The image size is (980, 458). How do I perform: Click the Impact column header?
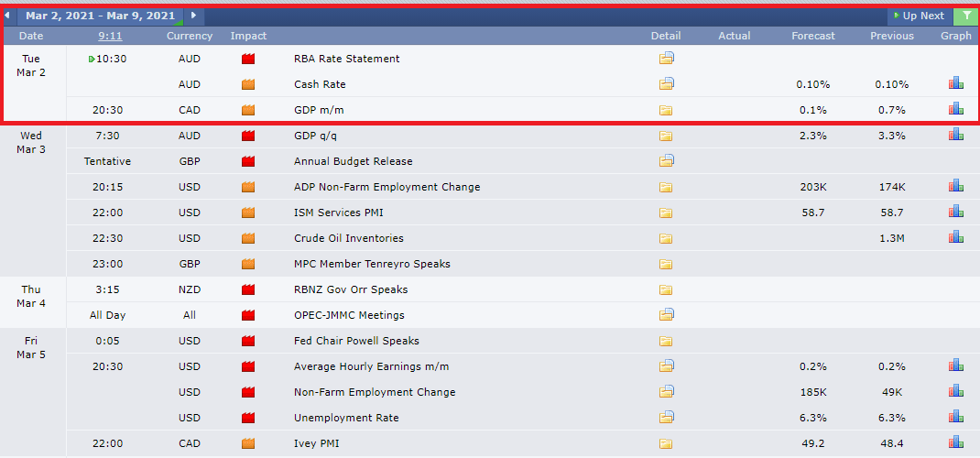coord(248,36)
